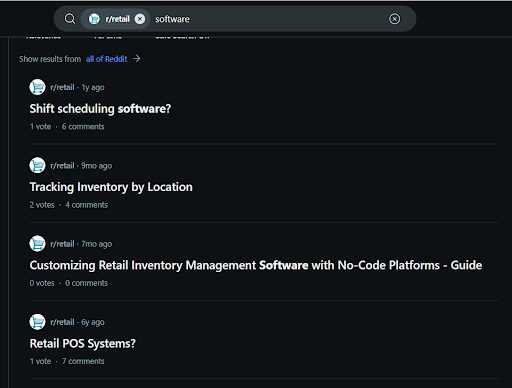Open r/retail link above Shift scheduling post

point(62,87)
